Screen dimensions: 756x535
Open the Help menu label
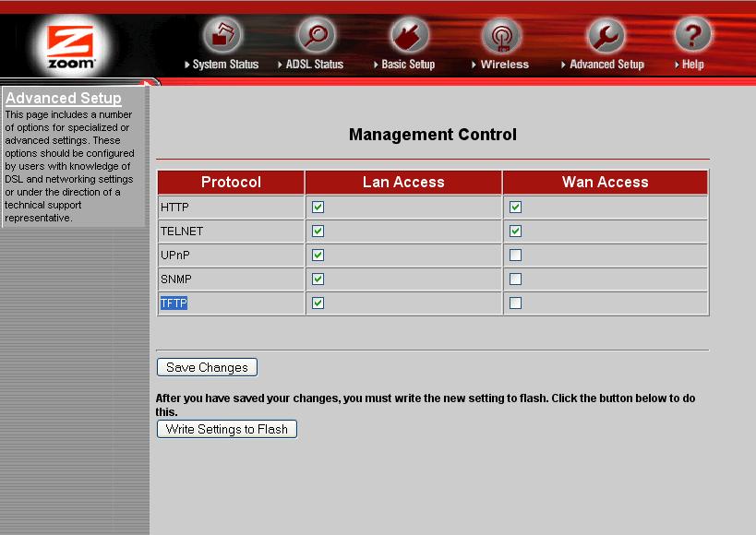coord(693,64)
